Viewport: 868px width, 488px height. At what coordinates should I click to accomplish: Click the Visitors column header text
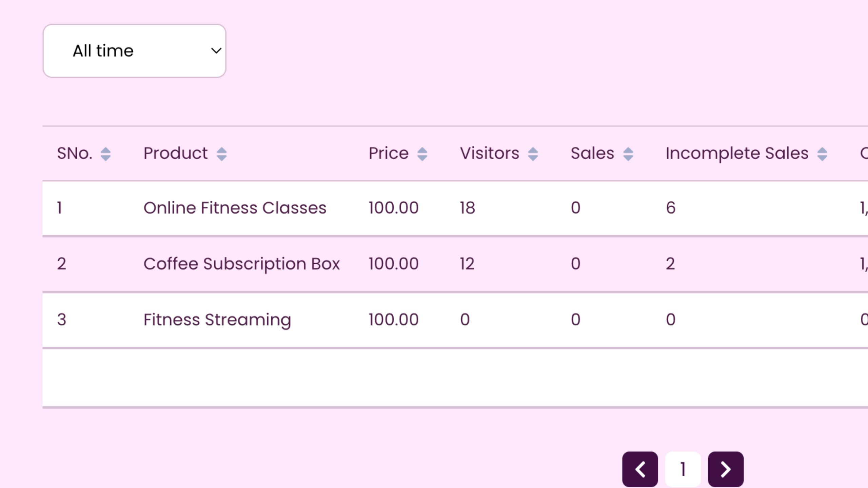(x=489, y=153)
